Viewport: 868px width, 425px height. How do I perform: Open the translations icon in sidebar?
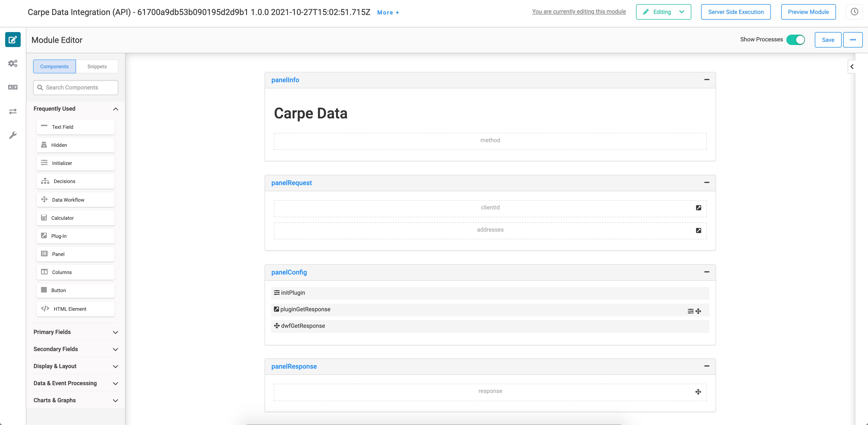[x=13, y=87]
